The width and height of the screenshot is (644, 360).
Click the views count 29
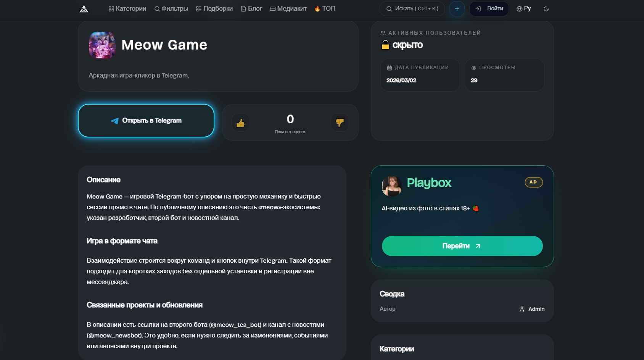click(474, 81)
